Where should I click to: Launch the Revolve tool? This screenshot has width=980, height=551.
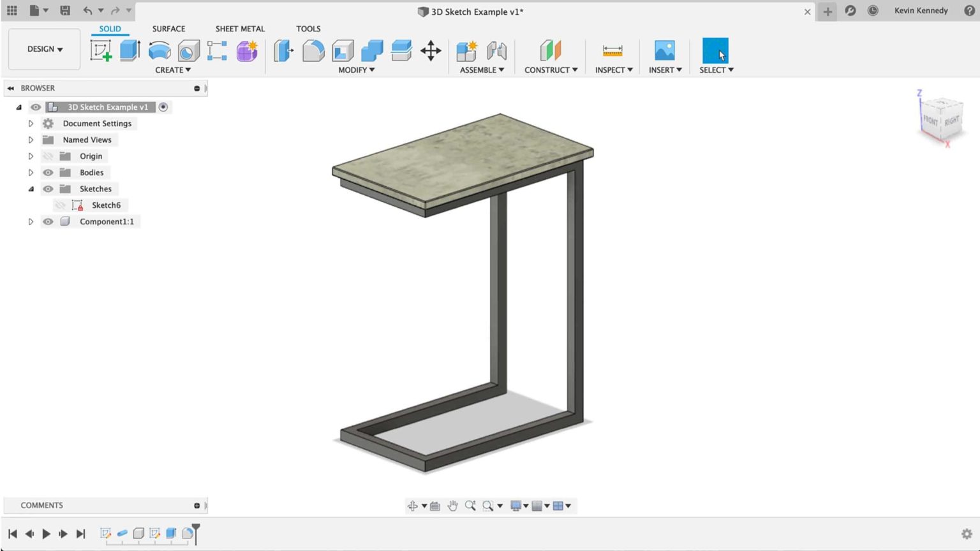(x=159, y=50)
